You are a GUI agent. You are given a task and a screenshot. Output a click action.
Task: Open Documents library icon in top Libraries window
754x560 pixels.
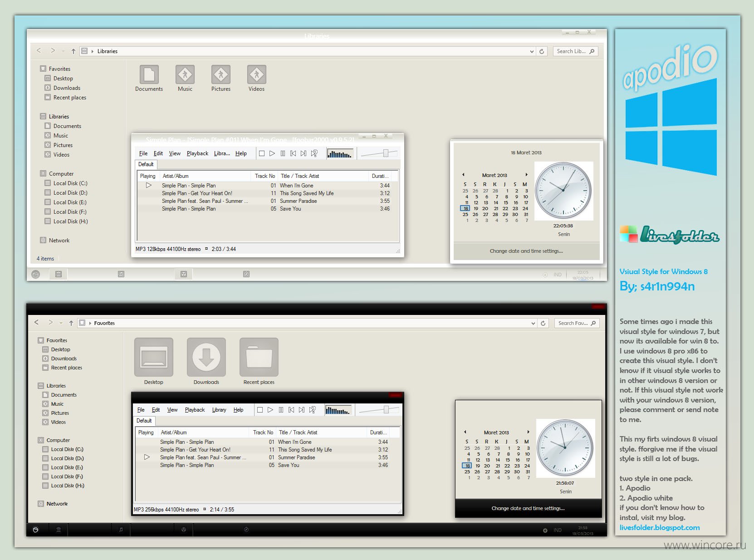(x=149, y=74)
